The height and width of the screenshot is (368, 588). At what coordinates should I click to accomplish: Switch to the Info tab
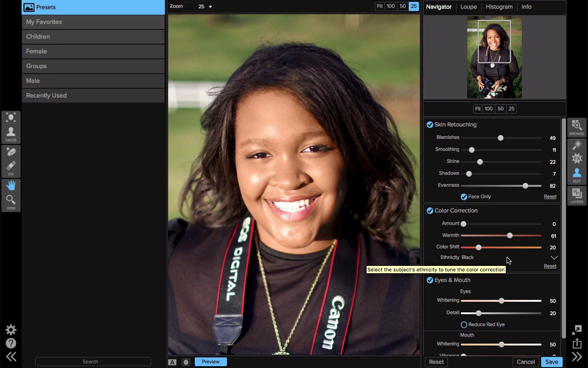click(x=526, y=7)
